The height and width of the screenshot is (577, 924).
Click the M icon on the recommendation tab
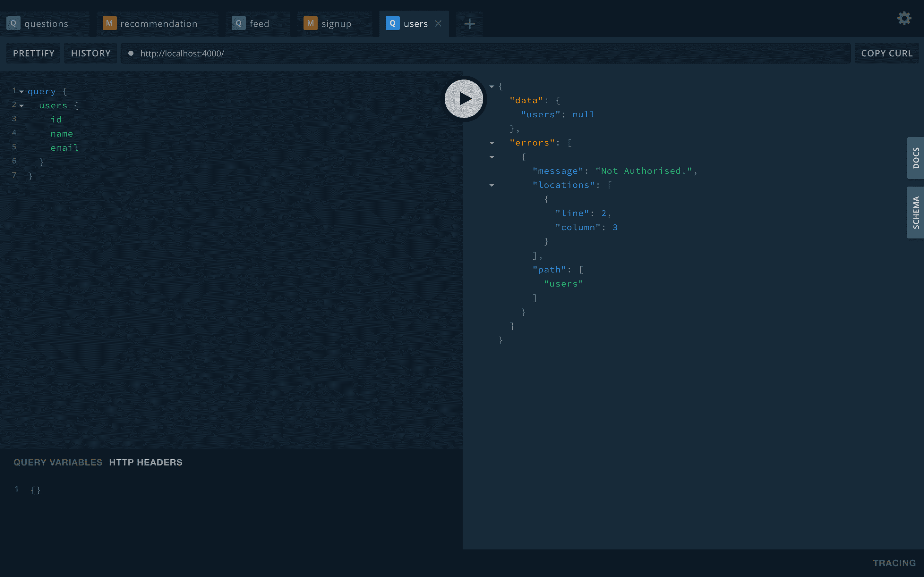coord(109,23)
